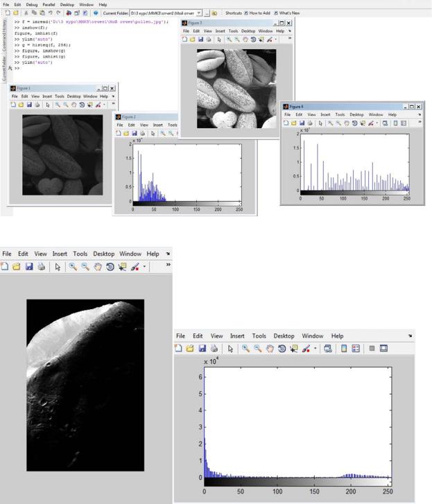Click the blue Help icon in MATLAB toolbar
Screen dimensions: 432x504
pos(96,13)
